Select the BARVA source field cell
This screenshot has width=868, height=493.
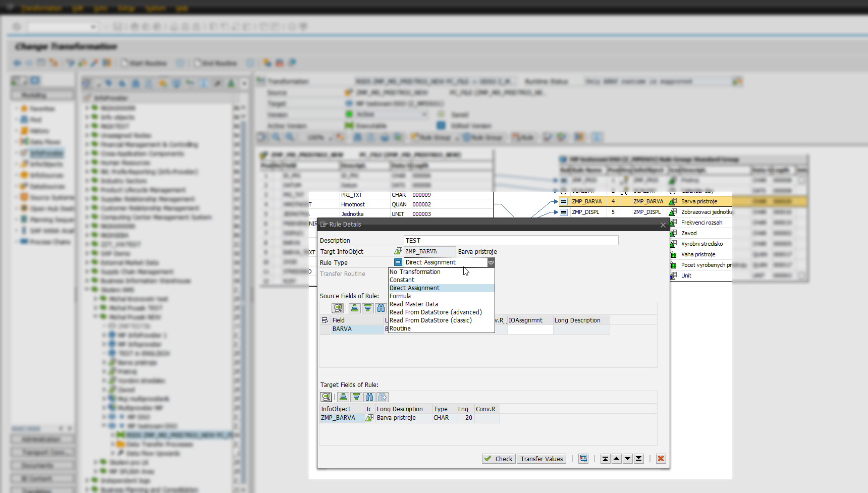point(357,329)
